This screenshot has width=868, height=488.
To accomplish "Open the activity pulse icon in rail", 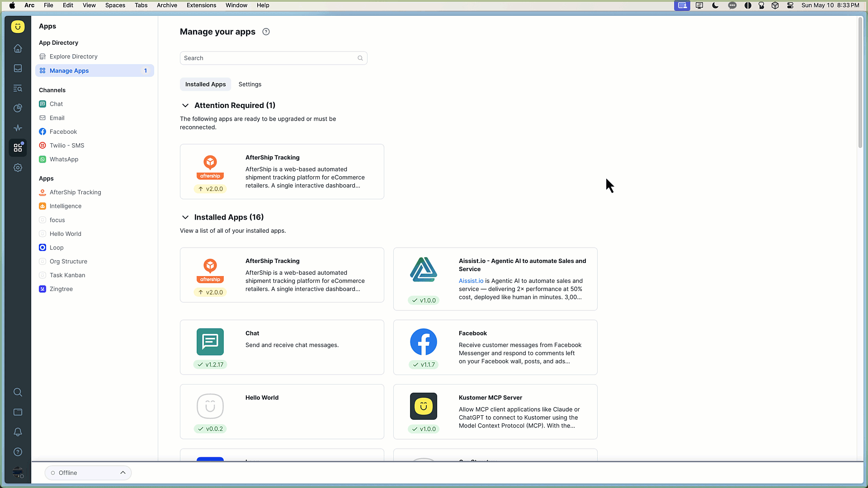I will (x=18, y=128).
